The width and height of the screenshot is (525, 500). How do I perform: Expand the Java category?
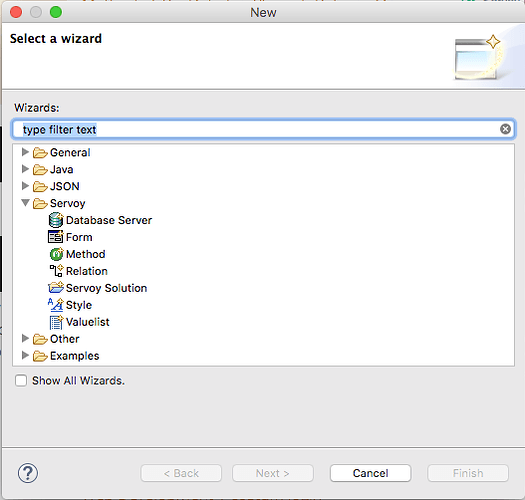(x=25, y=169)
